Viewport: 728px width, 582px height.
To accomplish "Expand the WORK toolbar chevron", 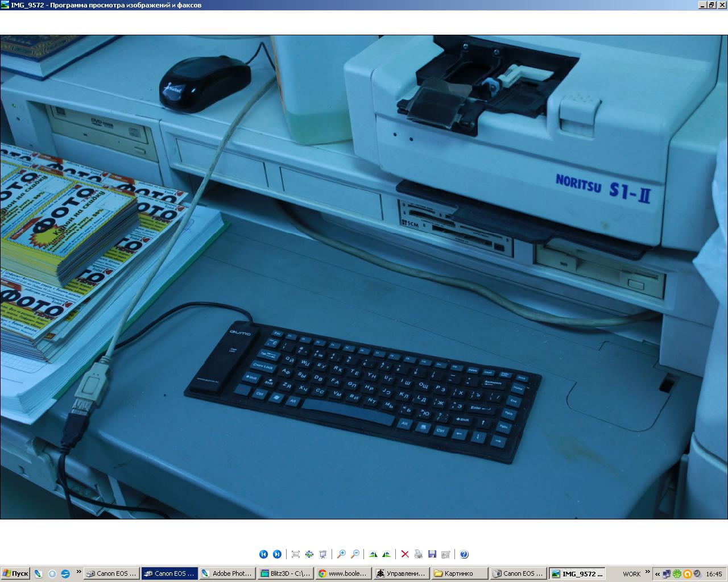I will coord(647,572).
